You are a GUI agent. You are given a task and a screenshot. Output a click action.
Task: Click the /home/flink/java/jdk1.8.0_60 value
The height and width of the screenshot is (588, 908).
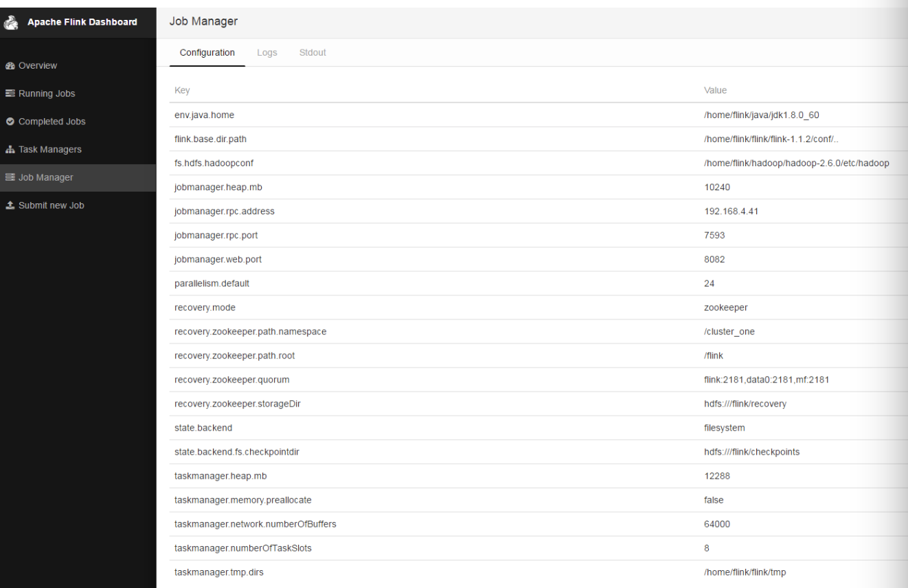[x=762, y=115]
